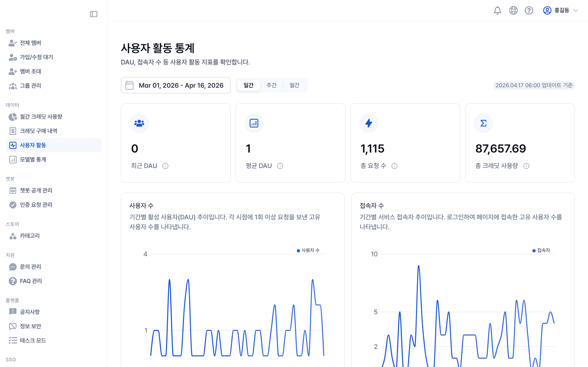Navigate to 크레딧 구매 내역

pyautogui.click(x=39, y=131)
